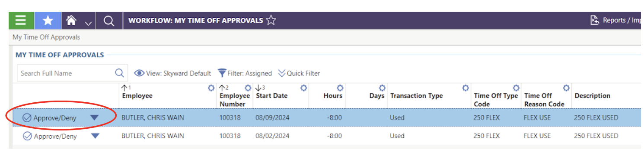Viewport: 644px width, 163px height.
Task: Click 250 FLEX USED in the 08/09/2024 row
Action: pyautogui.click(x=596, y=117)
